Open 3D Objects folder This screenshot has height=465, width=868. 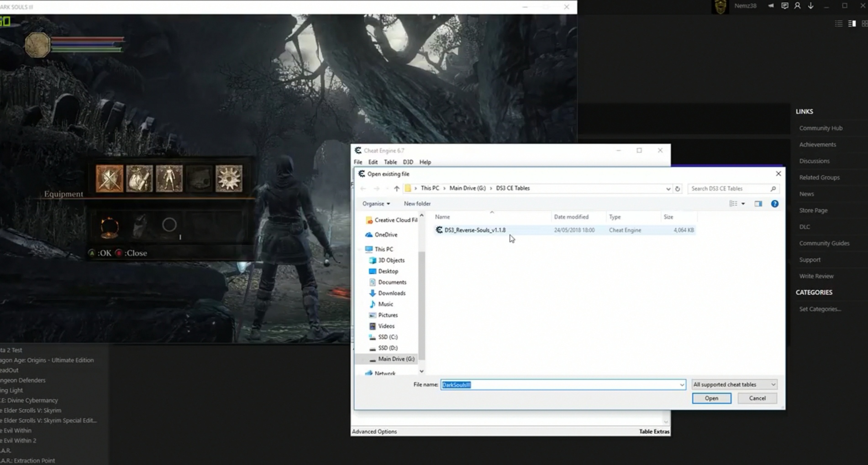point(387,260)
